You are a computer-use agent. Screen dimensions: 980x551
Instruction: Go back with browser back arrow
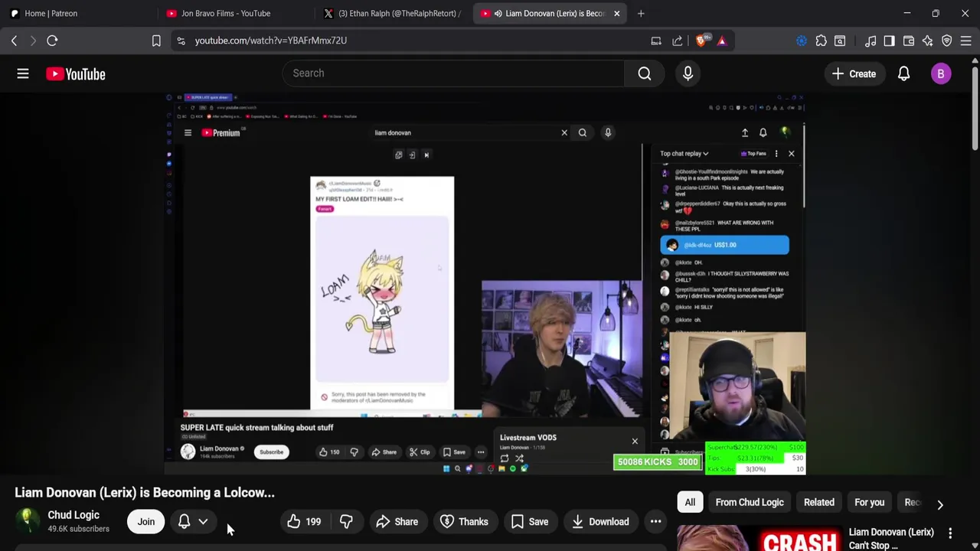click(14, 41)
